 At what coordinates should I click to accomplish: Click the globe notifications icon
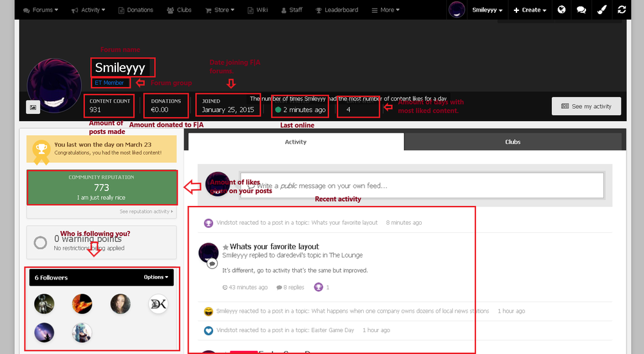pos(562,10)
